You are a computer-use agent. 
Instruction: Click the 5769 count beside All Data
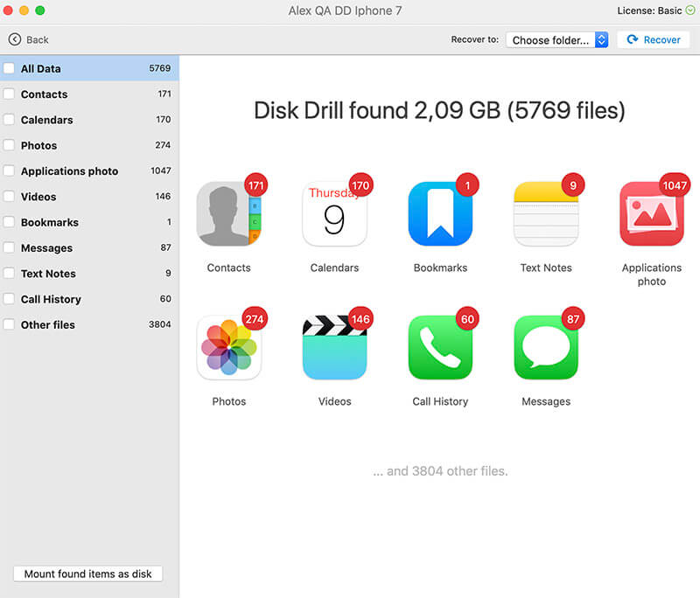coord(160,68)
